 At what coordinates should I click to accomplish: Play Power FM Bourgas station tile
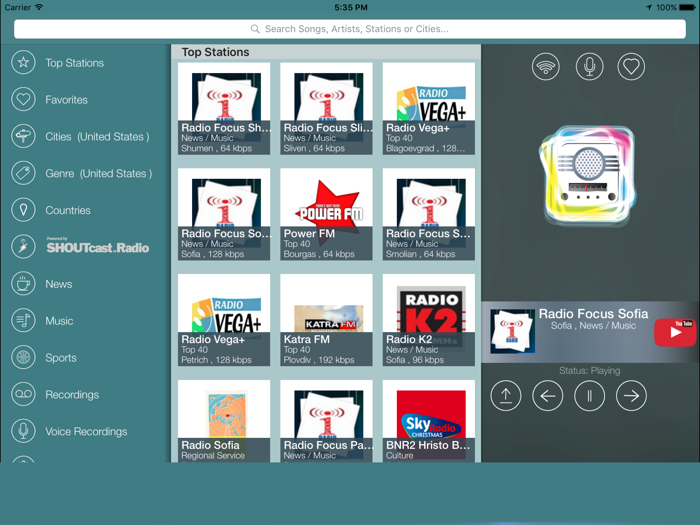(326, 214)
